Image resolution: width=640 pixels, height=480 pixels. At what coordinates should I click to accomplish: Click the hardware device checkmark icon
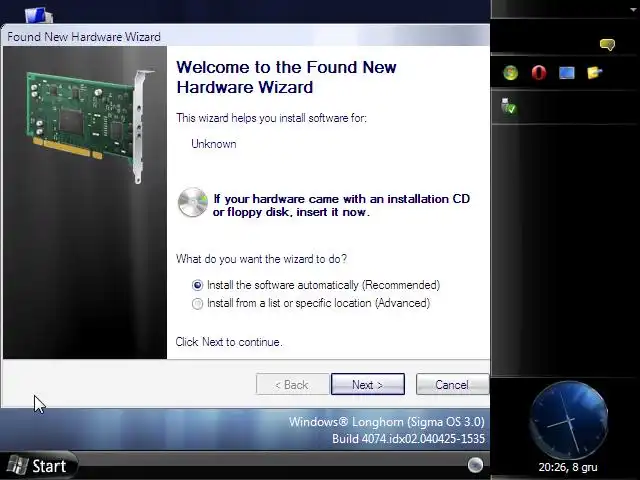(x=509, y=106)
